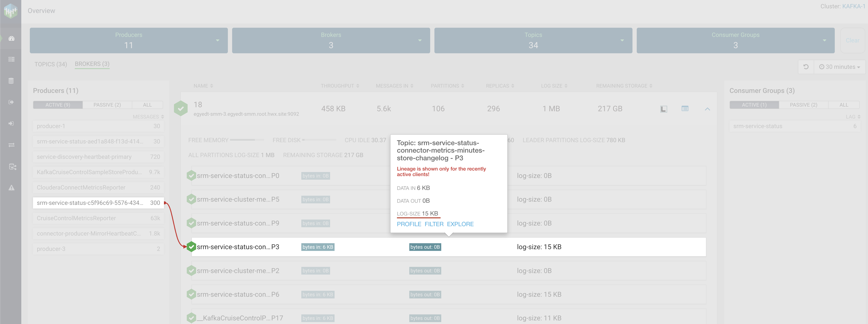Image resolution: width=868 pixels, height=324 pixels.
Task: Open Consumer Groups page from sidebar icon
Action: (11, 123)
